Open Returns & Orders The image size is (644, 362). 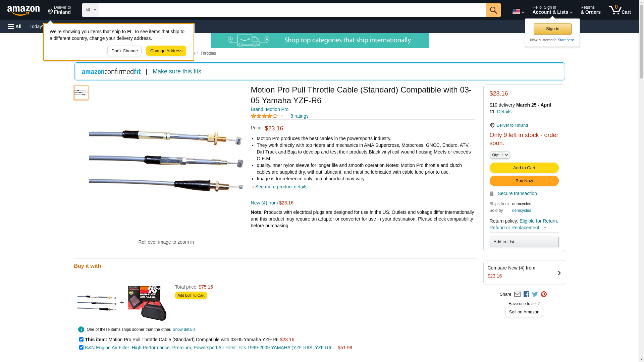591,10
